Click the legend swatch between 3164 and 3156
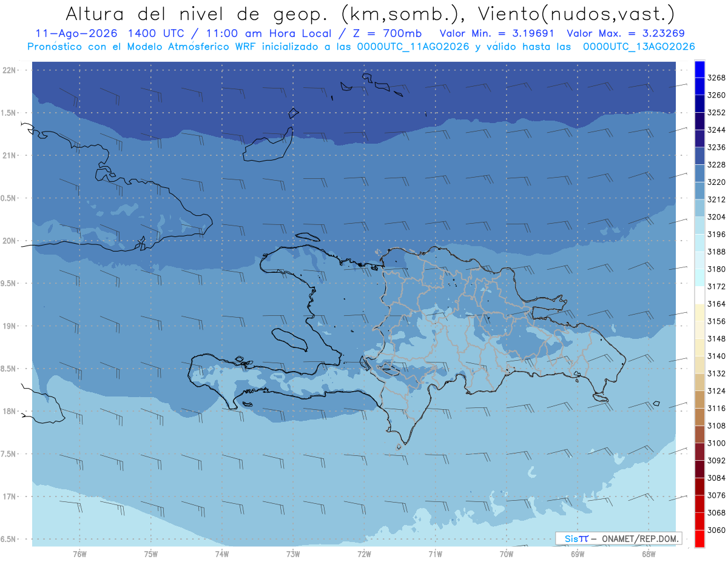Screen dimensions: 728x562 pos(699,313)
